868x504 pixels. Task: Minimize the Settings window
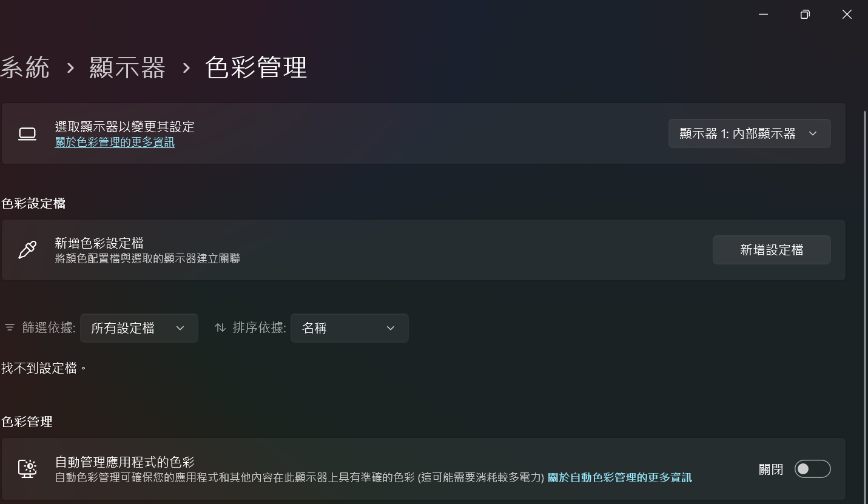pyautogui.click(x=763, y=15)
